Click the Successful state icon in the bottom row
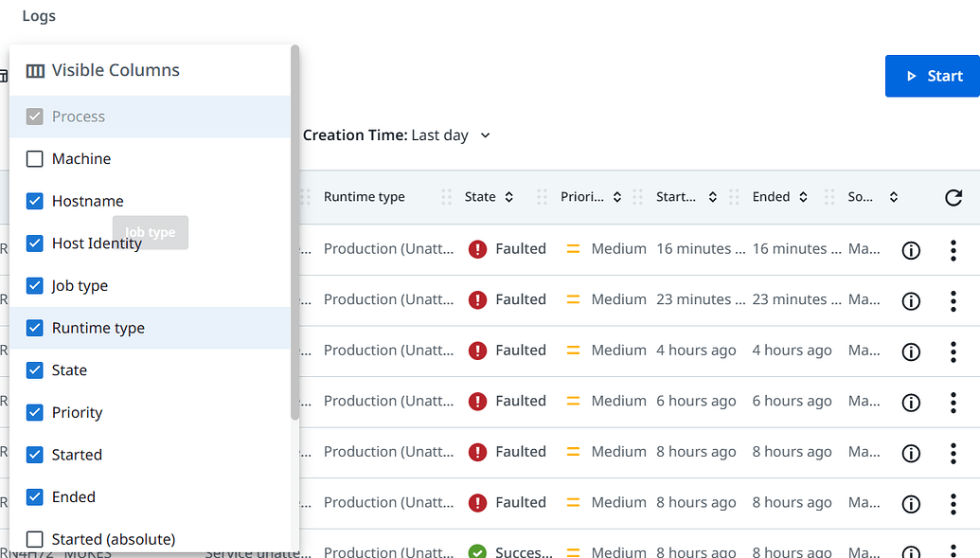Viewport: 980px width, 558px height. coord(477,550)
